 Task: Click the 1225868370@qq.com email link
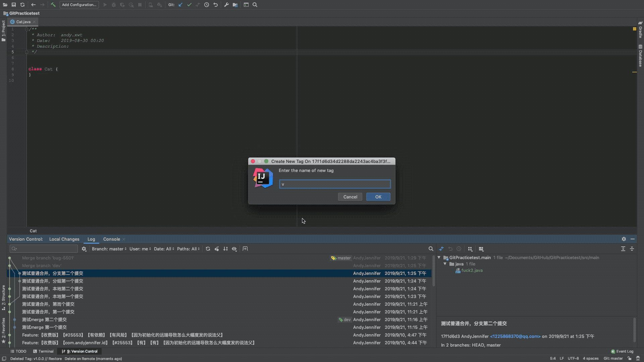[x=515, y=336]
